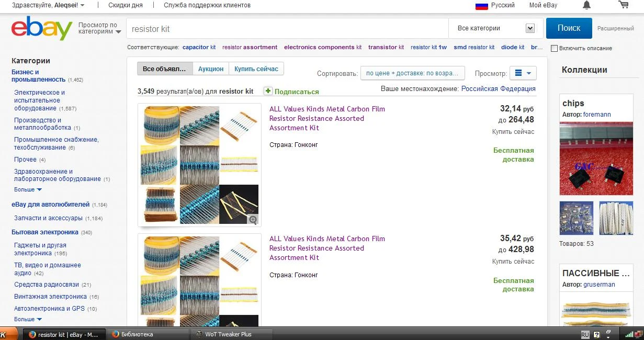
Task: Open author foremann profile link
Action: pos(597,115)
